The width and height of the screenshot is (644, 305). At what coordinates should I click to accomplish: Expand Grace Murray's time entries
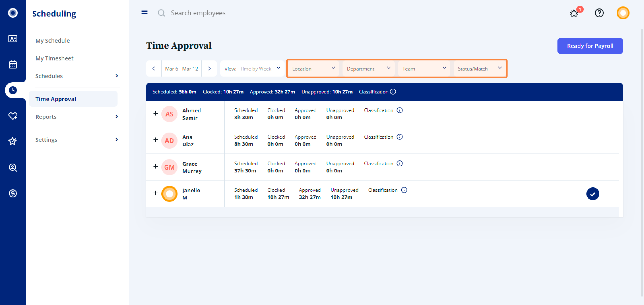156,166
